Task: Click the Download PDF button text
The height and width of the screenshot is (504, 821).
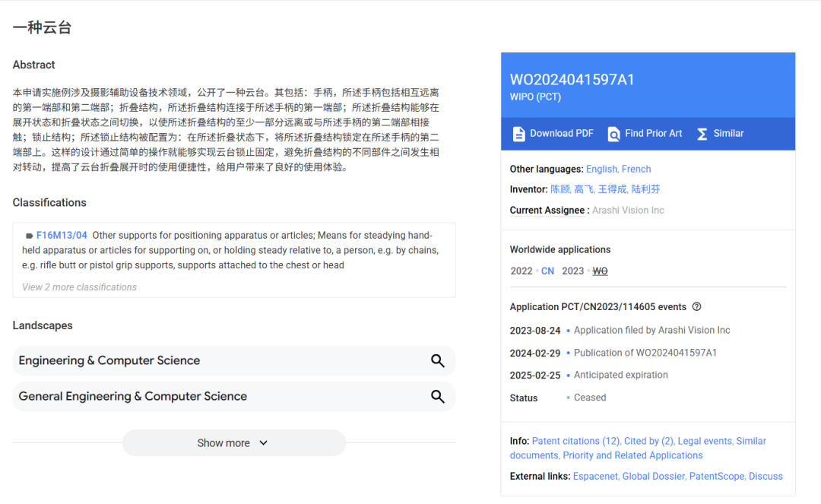Action: tap(562, 134)
